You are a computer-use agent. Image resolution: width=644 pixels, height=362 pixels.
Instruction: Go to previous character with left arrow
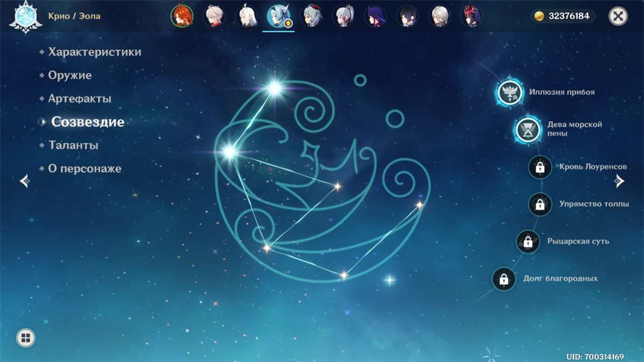[25, 181]
